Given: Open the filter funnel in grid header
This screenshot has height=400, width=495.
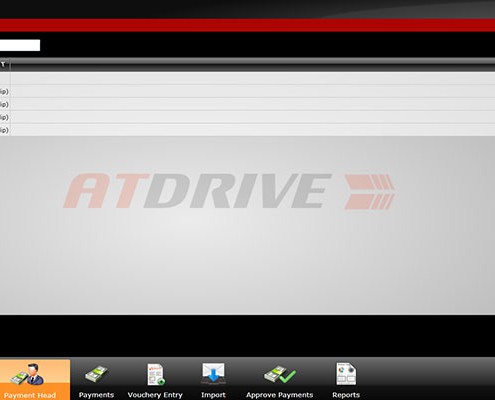Looking at the screenshot, I should click(3, 64).
